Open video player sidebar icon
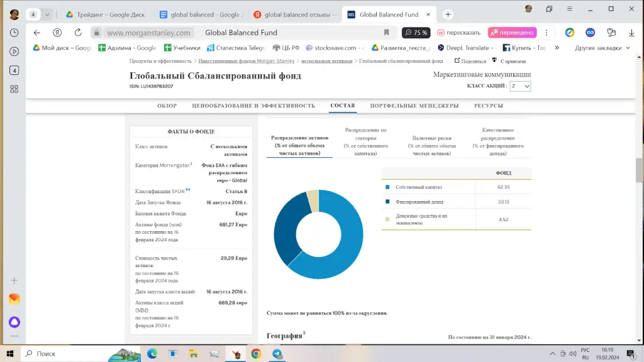Screen dimensions: 644x362 click(14, 52)
